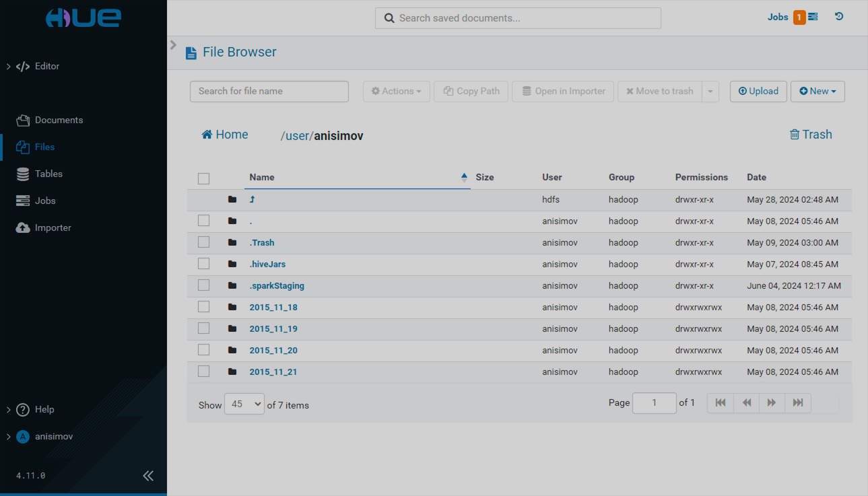
Task: Click the Search for file name field
Action: click(x=269, y=92)
